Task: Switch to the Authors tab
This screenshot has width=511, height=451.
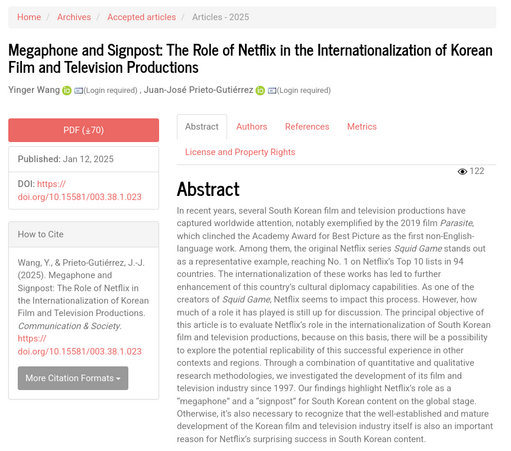Action: click(252, 127)
